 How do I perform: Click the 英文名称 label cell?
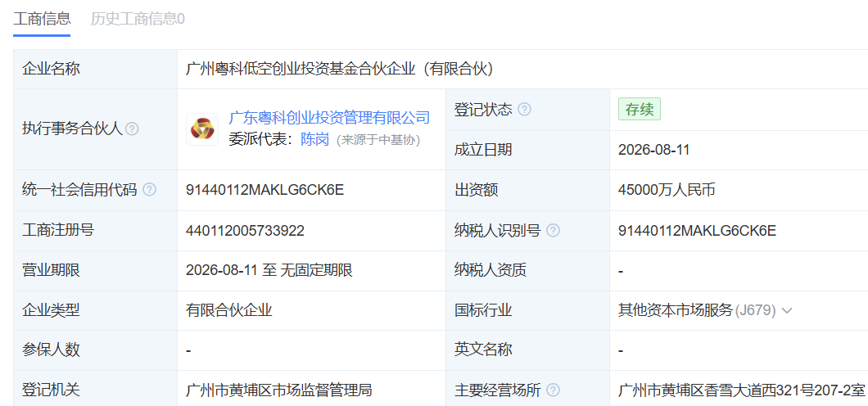pos(527,350)
